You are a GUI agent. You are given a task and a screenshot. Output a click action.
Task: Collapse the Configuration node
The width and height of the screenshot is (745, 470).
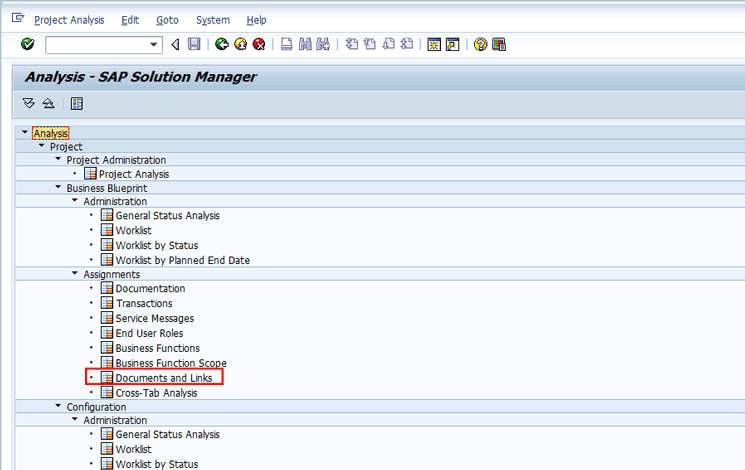coord(58,406)
